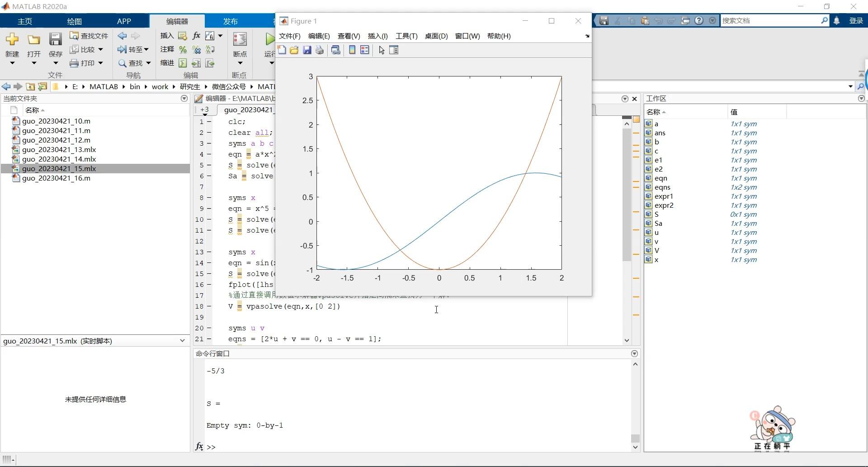Click the fx insert function icon
Image resolution: width=868 pixels, height=467 pixels.
[196, 36]
